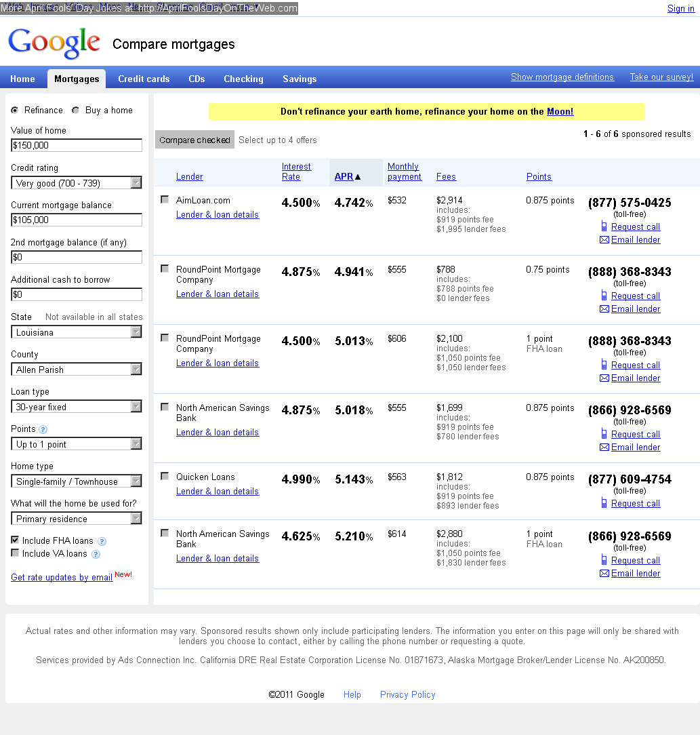The height and width of the screenshot is (735, 700).
Task: Click Take our survey link
Action: 661,77
